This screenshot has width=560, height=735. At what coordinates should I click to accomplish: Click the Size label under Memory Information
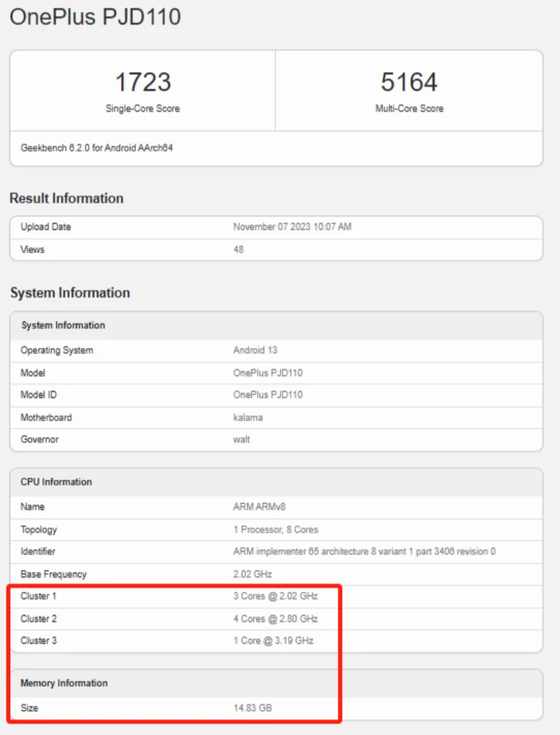(29, 708)
